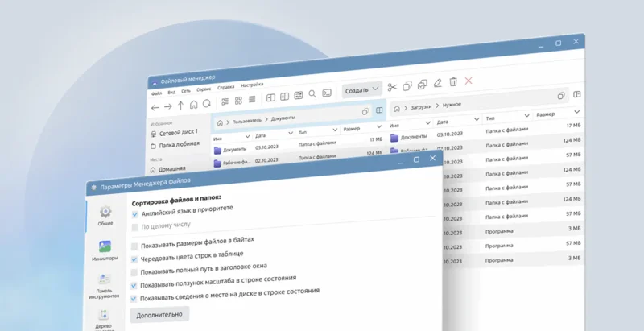This screenshot has height=331, width=644.
Task: Open the Настройка menu
Action: click(252, 85)
